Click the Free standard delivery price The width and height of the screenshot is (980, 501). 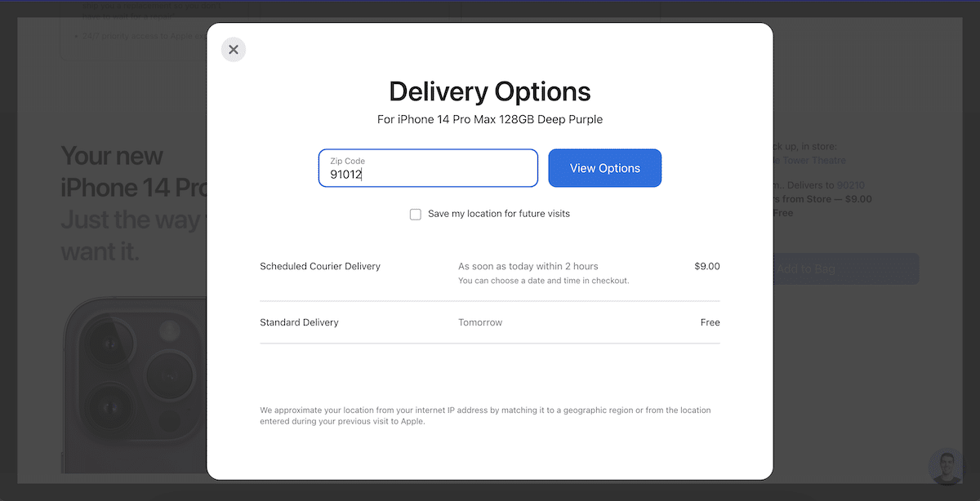click(x=710, y=322)
